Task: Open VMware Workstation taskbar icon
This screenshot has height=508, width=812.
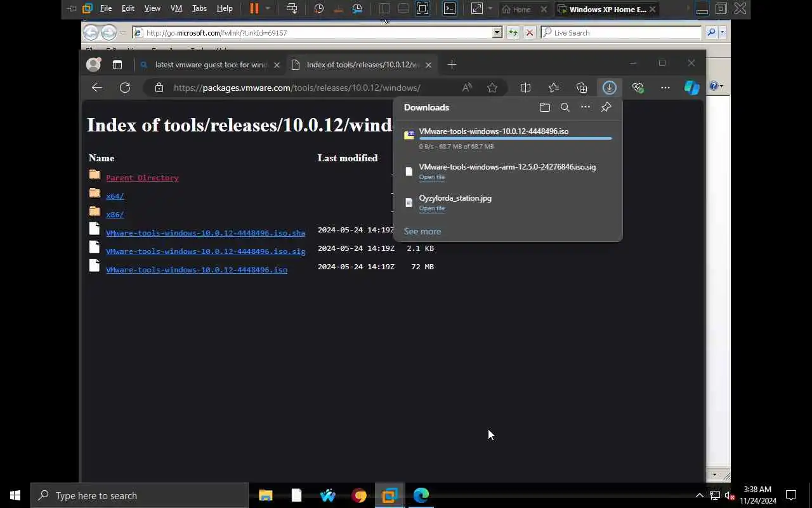Action: pyautogui.click(x=390, y=495)
